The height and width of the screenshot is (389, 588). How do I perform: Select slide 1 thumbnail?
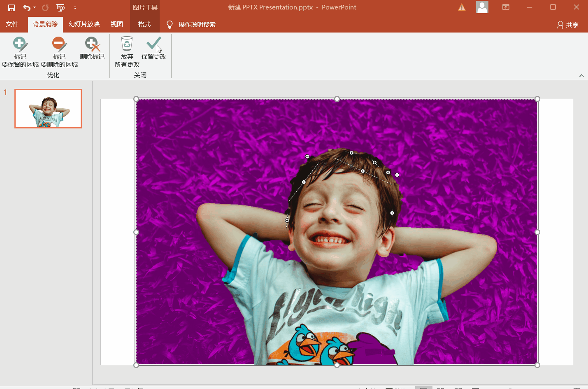click(x=48, y=109)
